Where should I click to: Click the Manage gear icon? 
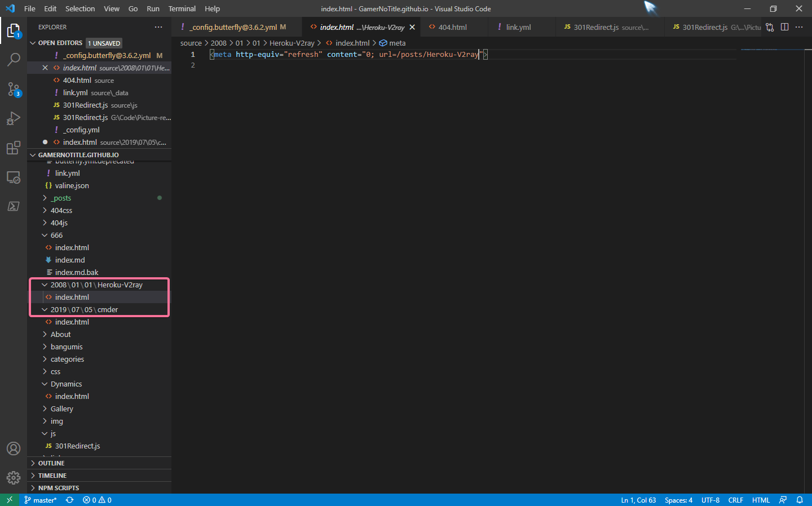[x=14, y=478]
